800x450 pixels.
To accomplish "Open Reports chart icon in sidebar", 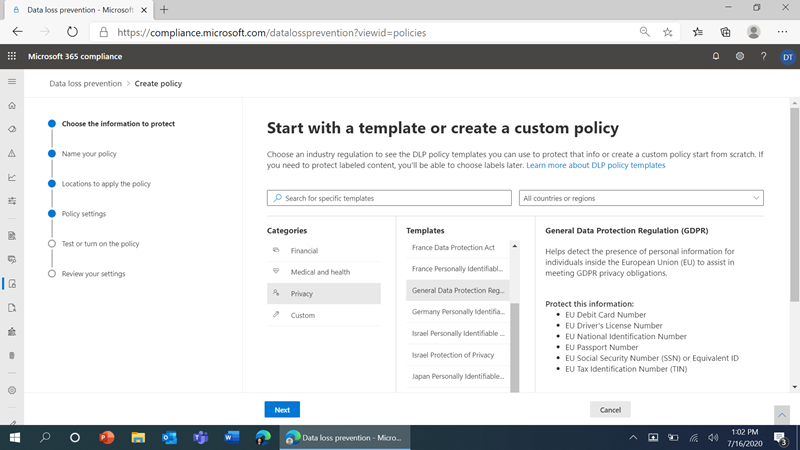I will (x=12, y=177).
